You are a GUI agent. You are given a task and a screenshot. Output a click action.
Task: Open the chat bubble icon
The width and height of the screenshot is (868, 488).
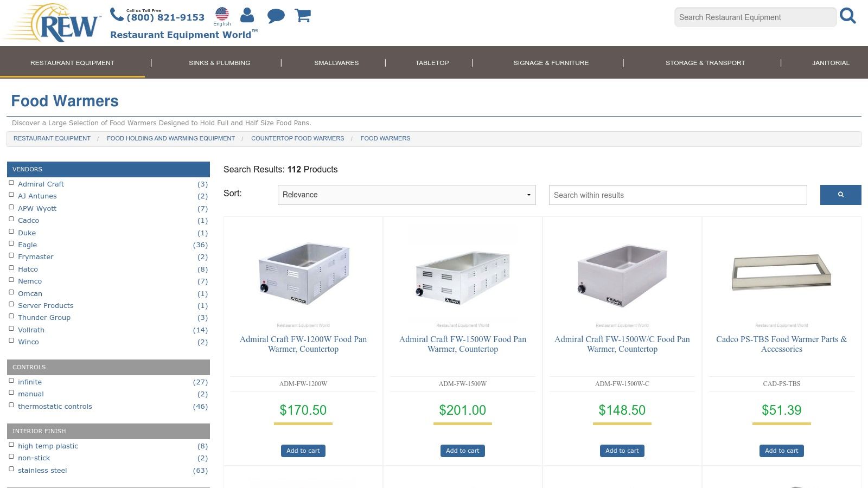click(276, 16)
